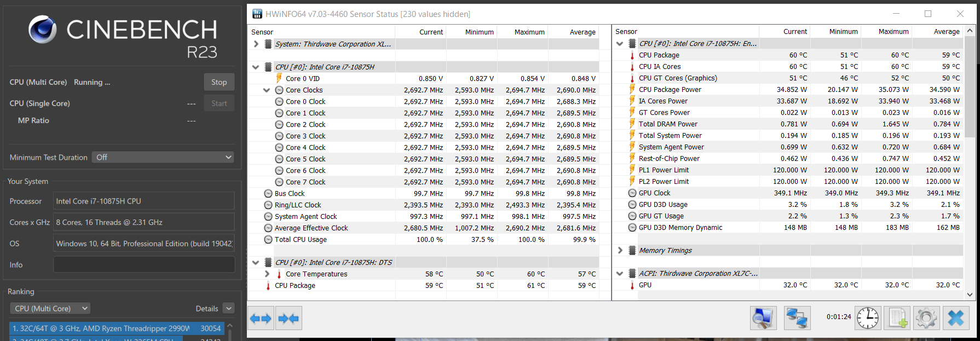Screen dimensions: 980x341
Task: Expand the Memory Timings group
Action: click(x=620, y=250)
